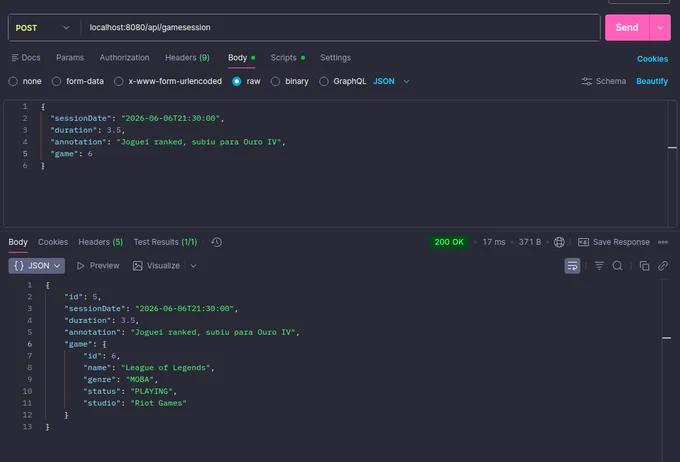Image resolution: width=680 pixels, height=462 pixels.
Task: Expand the Visualize dropdown chevron
Action: (193, 265)
